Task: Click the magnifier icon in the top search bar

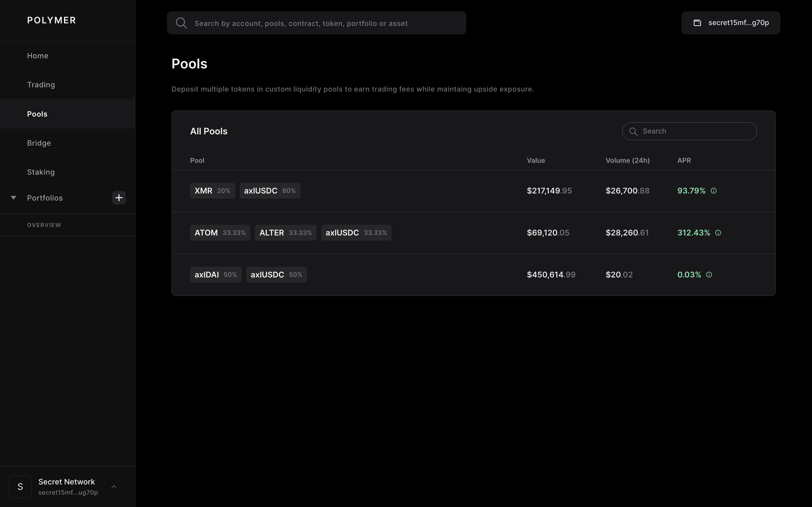Action: (x=181, y=23)
